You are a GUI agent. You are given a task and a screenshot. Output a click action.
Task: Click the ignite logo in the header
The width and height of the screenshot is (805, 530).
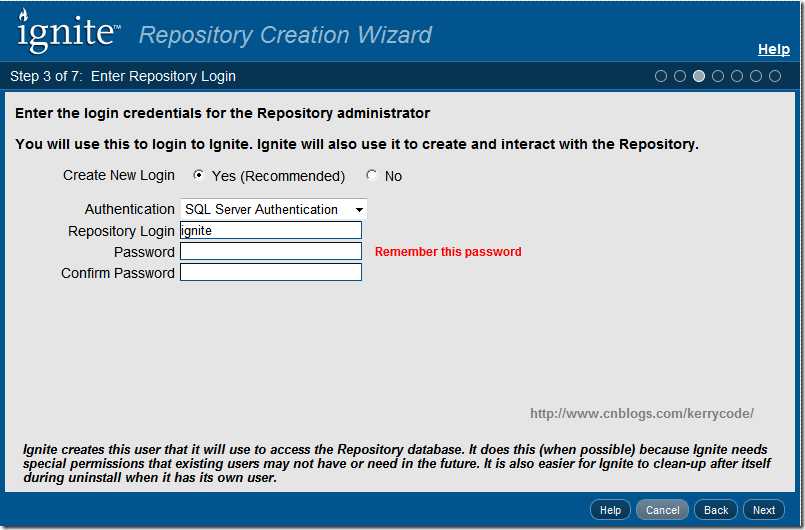(x=68, y=31)
